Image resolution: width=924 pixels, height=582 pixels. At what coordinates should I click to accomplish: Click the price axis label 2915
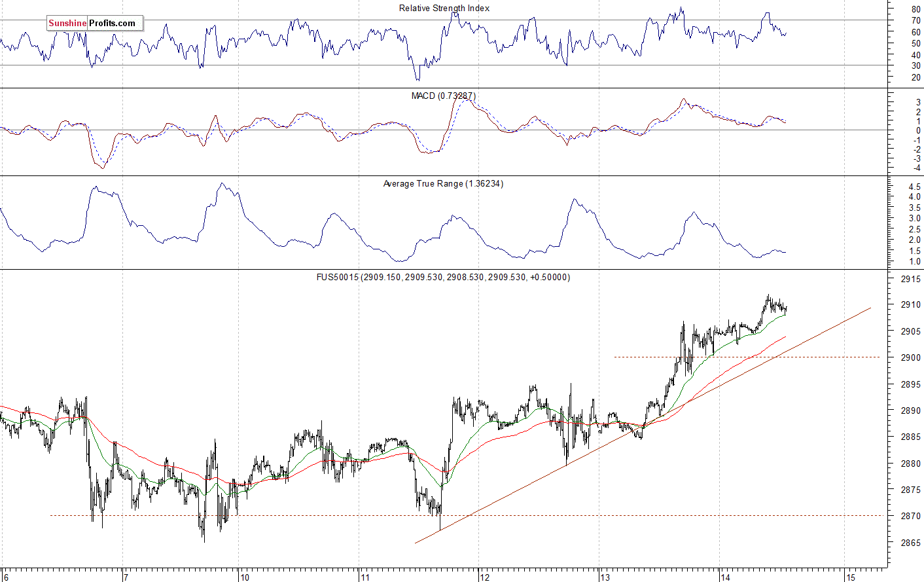(910, 280)
